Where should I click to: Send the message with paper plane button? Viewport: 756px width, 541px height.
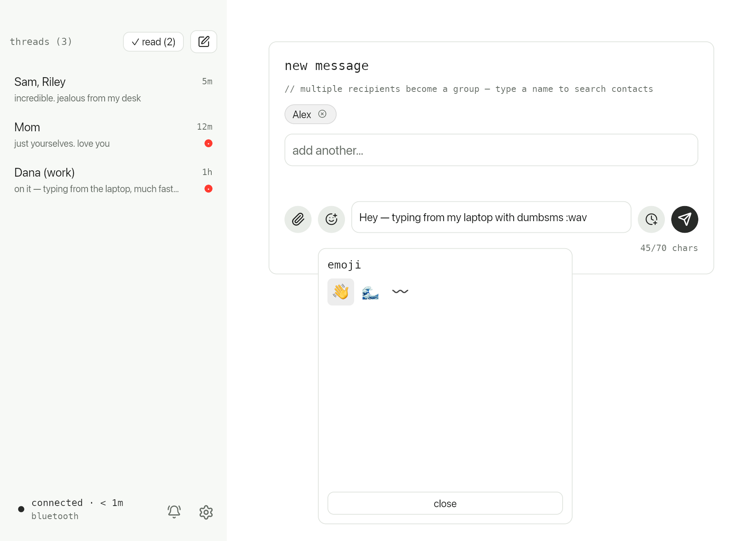(685, 219)
